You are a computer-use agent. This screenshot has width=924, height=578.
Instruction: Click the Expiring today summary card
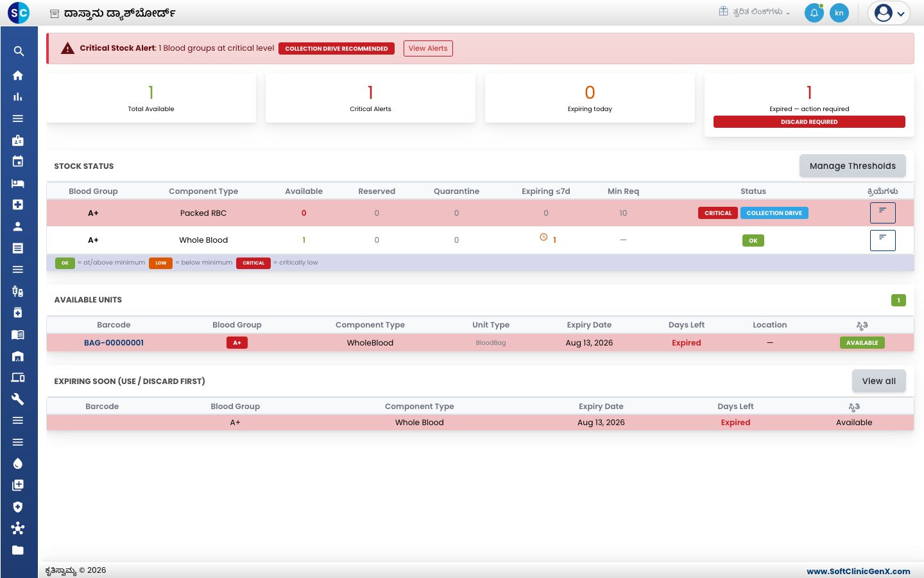590,98
